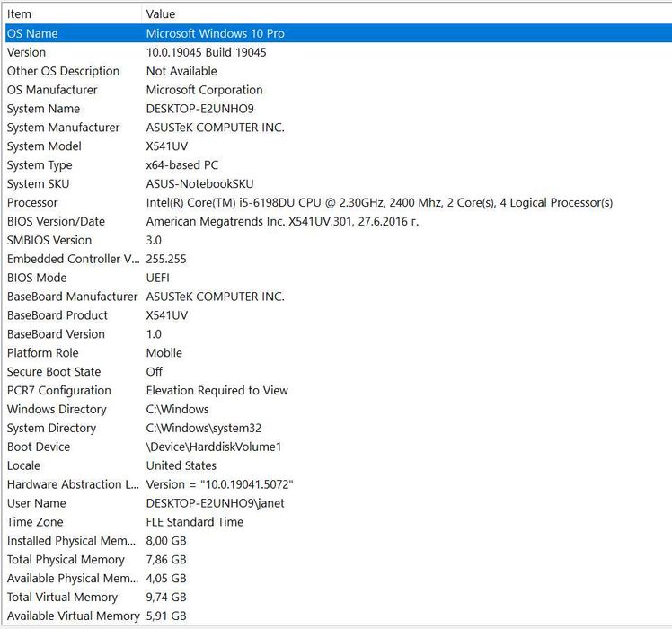Click the DESKTOP-E2UNHO9 system name value
Viewport: 672px width, 629px height.
pos(200,109)
